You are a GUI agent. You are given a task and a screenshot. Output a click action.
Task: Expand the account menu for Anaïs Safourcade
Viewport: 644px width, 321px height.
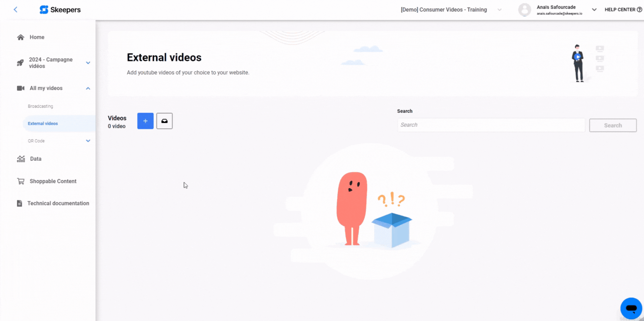[x=594, y=9]
